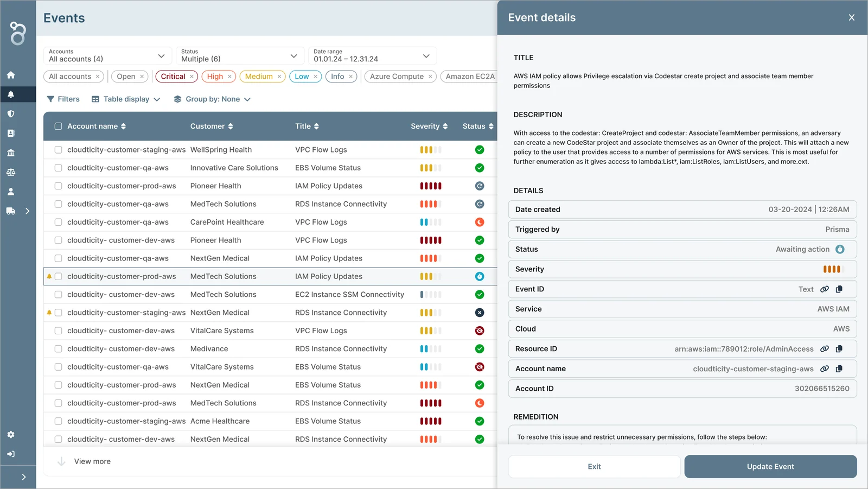Open the Accounts dropdown
This screenshot has width=868, height=489.
107,56
